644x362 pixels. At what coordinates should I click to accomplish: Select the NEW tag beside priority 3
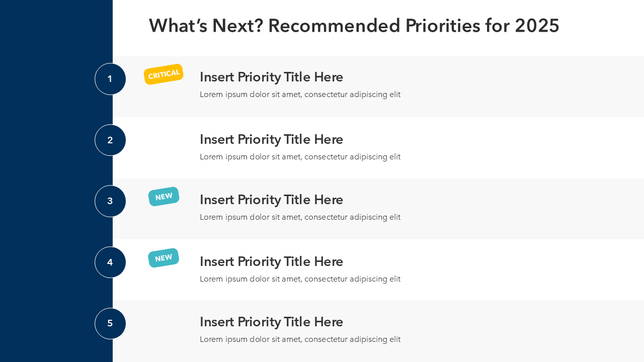click(164, 197)
